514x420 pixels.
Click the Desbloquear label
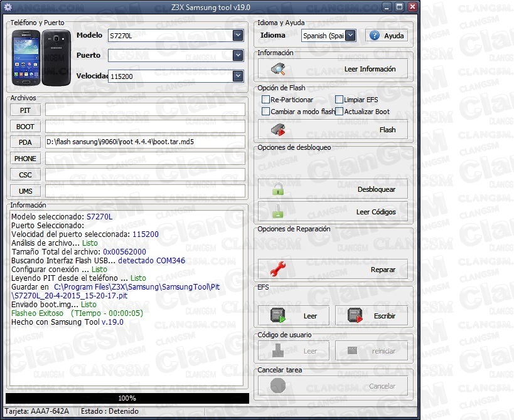[377, 189]
